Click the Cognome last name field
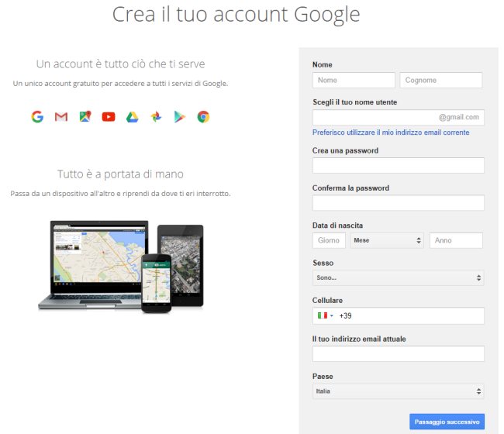Screen dimensions: 504x434 coord(441,80)
